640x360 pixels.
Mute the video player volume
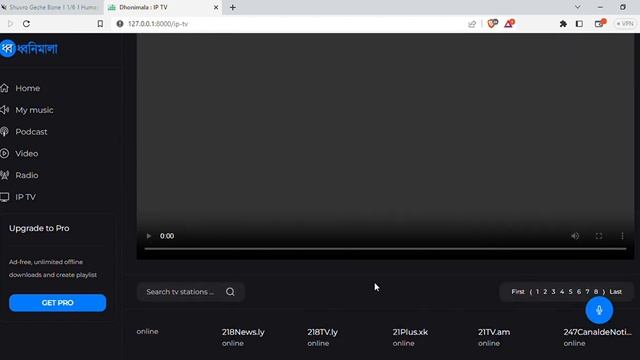click(x=575, y=236)
